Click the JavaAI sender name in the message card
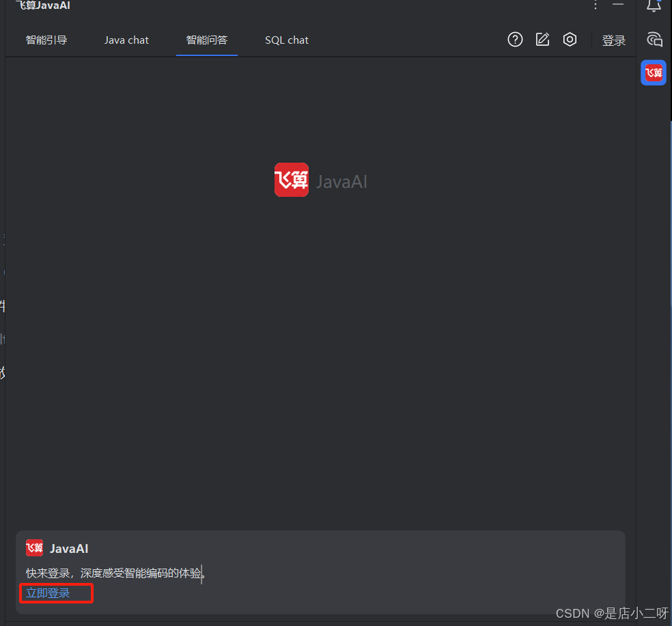The width and height of the screenshot is (672, 626). tap(69, 548)
